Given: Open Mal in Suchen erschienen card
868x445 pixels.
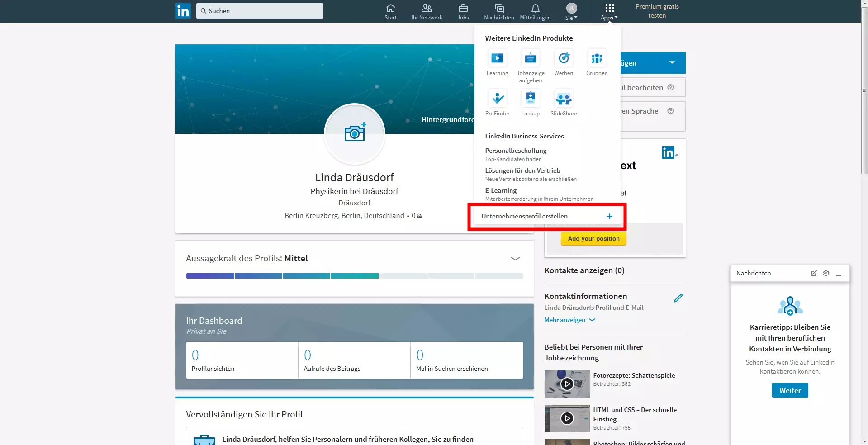Looking at the screenshot, I should point(467,360).
